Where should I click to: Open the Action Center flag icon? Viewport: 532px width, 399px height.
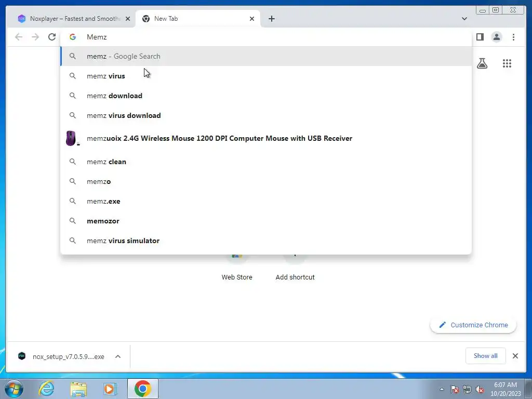tap(454, 389)
